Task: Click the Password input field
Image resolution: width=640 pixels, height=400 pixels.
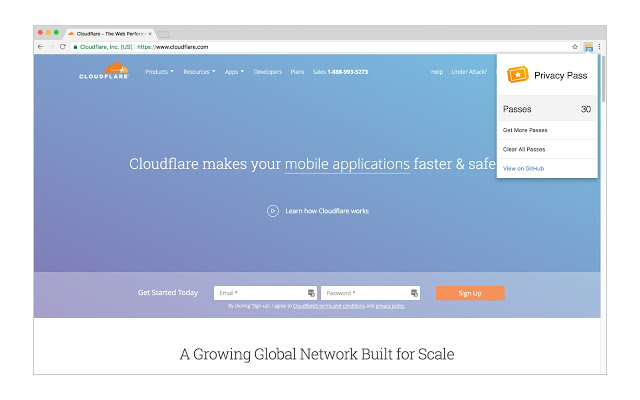Action: [x=365, y=293]
